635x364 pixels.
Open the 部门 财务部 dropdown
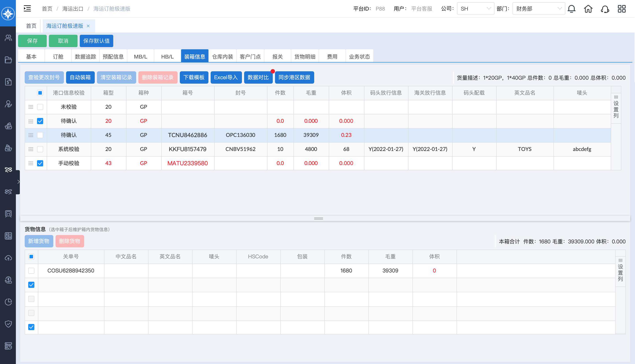click(538, 9)
